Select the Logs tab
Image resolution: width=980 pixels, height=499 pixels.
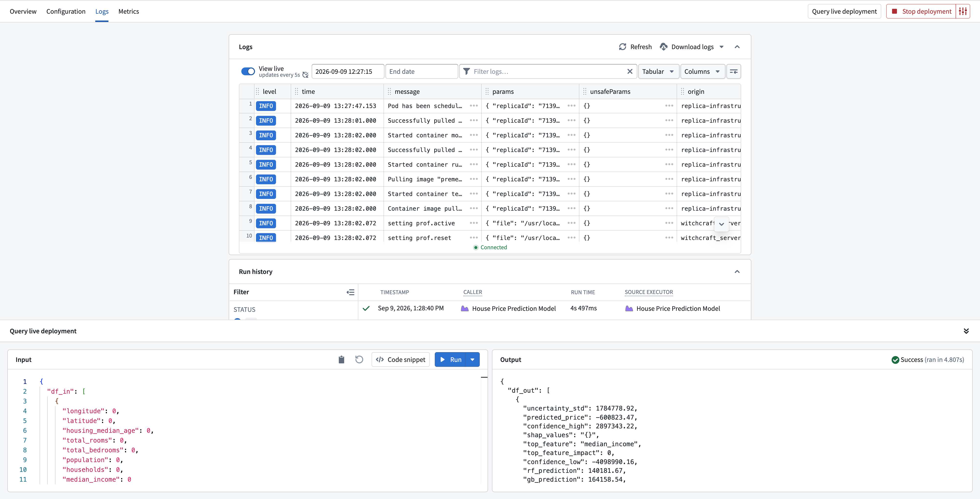coord(102,11)
